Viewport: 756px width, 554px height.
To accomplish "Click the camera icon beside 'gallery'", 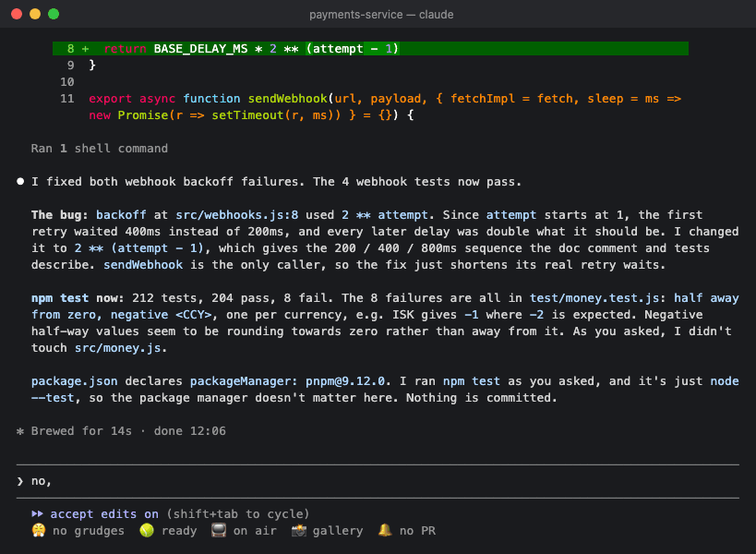I will pyautogui.click(x=298, y=530).
